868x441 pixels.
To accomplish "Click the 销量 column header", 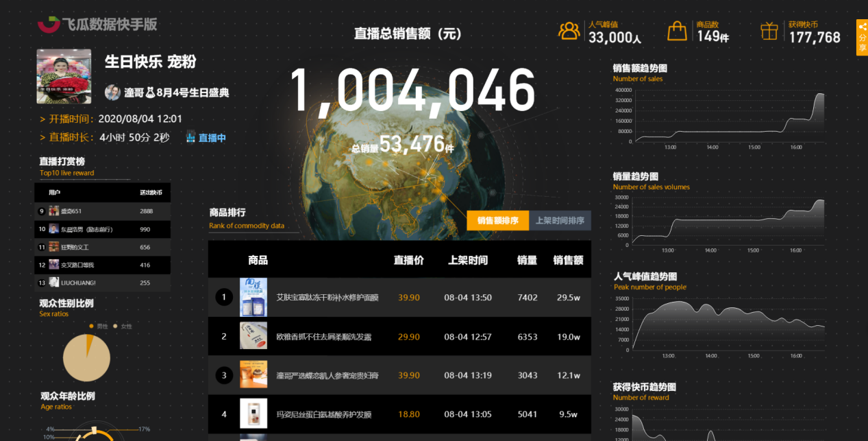I will pyautogui.click(x=527, y=260).
